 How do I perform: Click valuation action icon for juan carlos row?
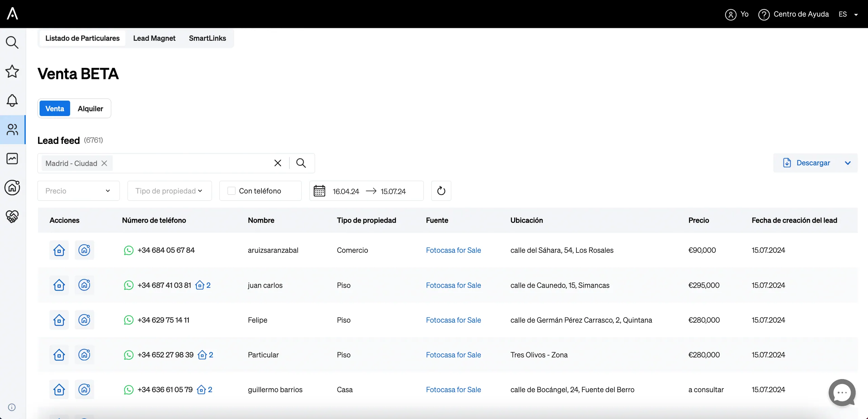[x=84, y=285]
